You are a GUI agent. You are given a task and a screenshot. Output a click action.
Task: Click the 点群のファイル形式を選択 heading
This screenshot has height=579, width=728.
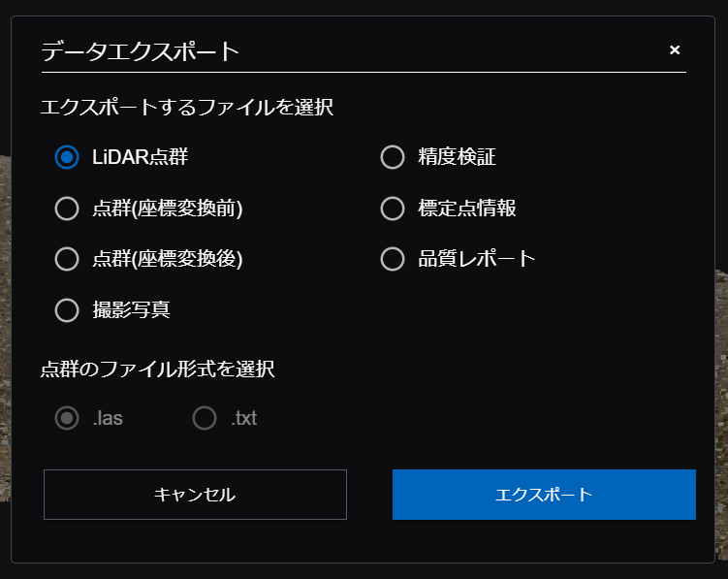tap(158, 370)
